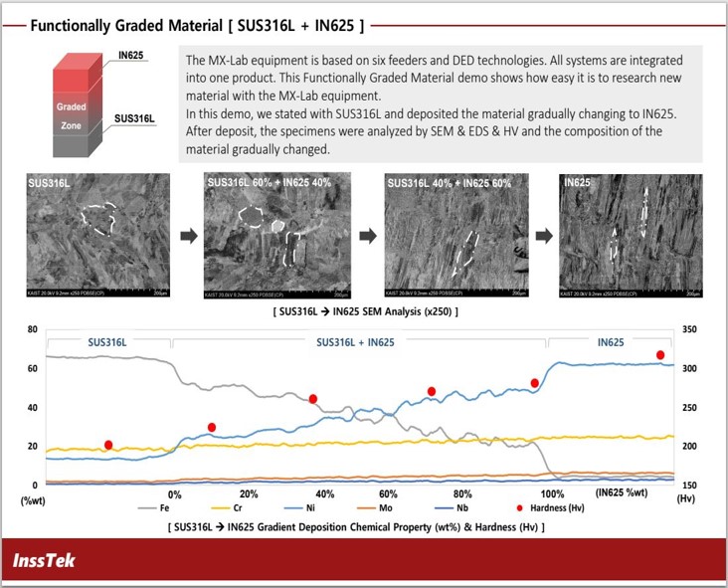728x588 pixels.
Task: Open the pure IN625 SEM micrograph
Action: click(x=632, y=237)
